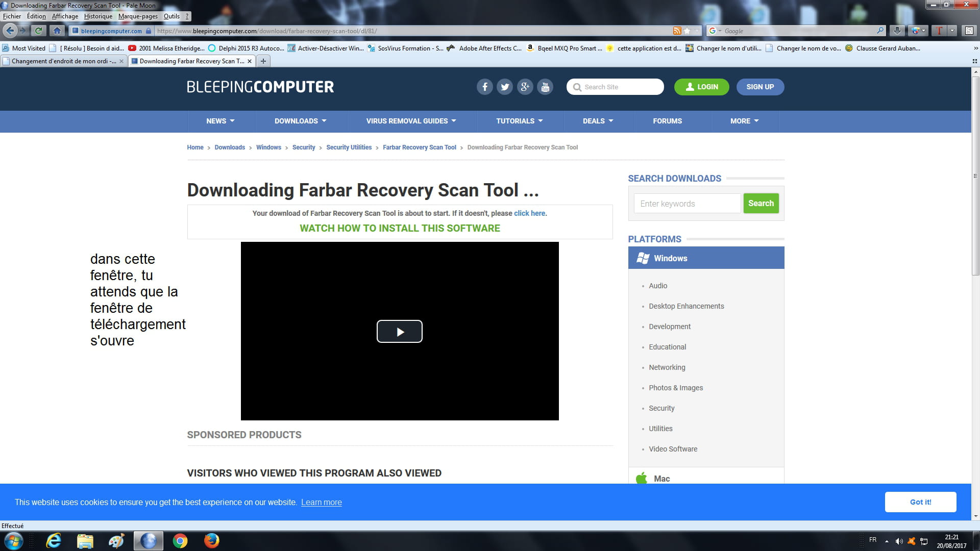
Task: Open BleepingComputer Google Plus icon
Action: click(525, 87)
